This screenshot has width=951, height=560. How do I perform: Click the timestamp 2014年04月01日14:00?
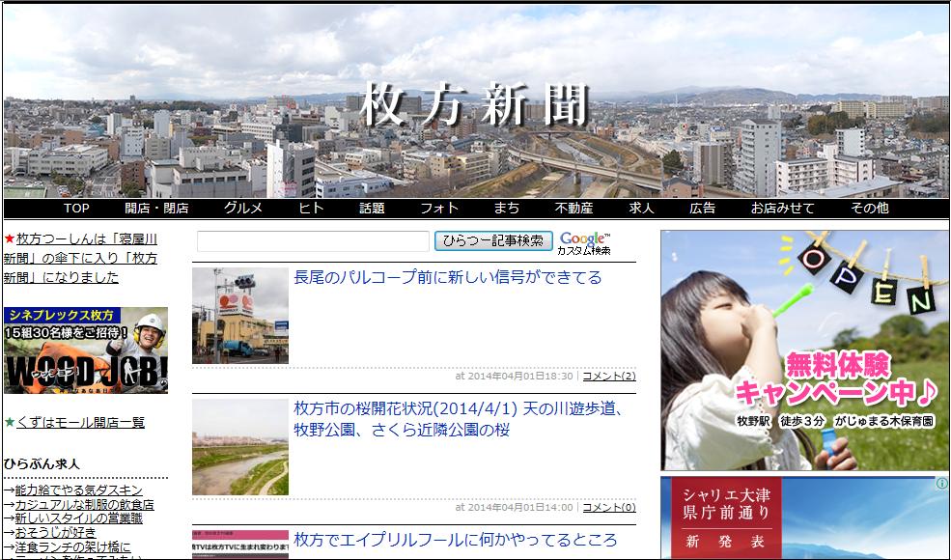pos(519,507)
